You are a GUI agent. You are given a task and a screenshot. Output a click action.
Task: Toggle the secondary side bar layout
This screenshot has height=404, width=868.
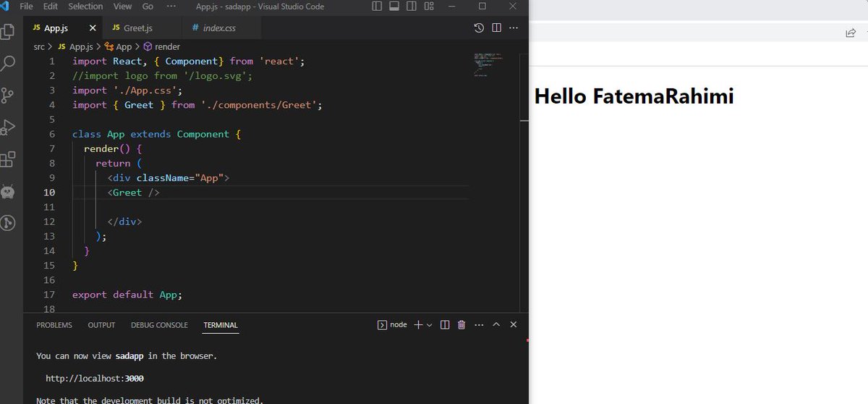412,7
